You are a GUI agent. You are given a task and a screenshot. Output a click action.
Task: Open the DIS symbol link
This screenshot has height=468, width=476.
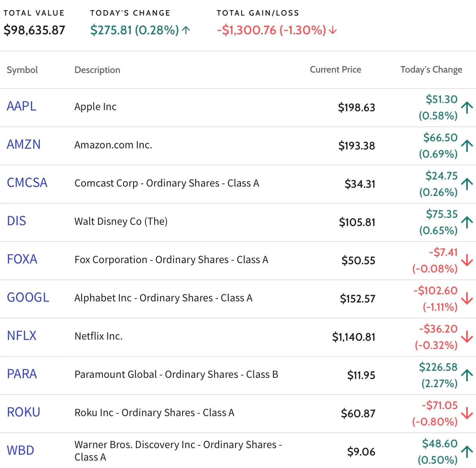16,221
